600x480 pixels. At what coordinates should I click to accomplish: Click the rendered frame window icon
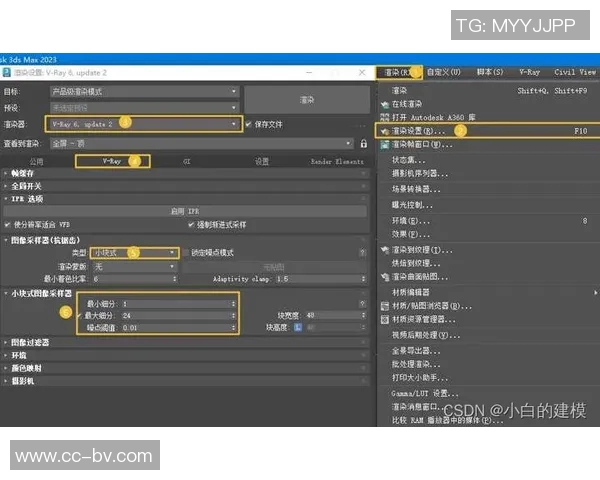[x=385, y=145]
